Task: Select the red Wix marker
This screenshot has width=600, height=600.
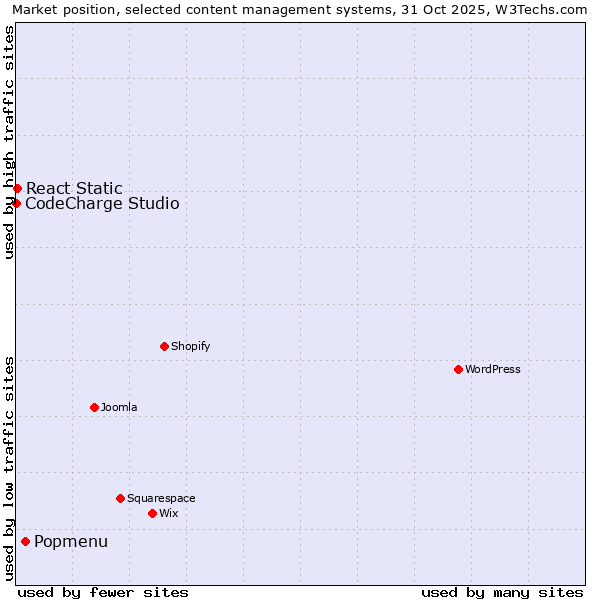Action: 152,513
